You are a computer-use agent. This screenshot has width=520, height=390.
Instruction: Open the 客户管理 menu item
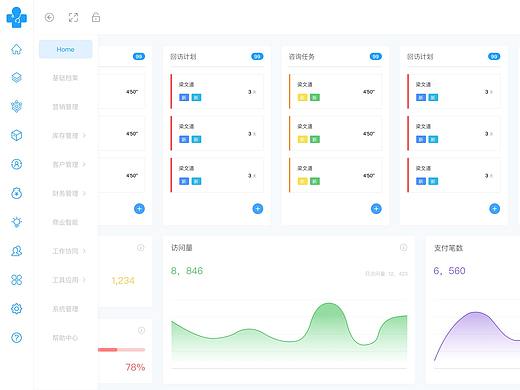[x=65, y=164]
